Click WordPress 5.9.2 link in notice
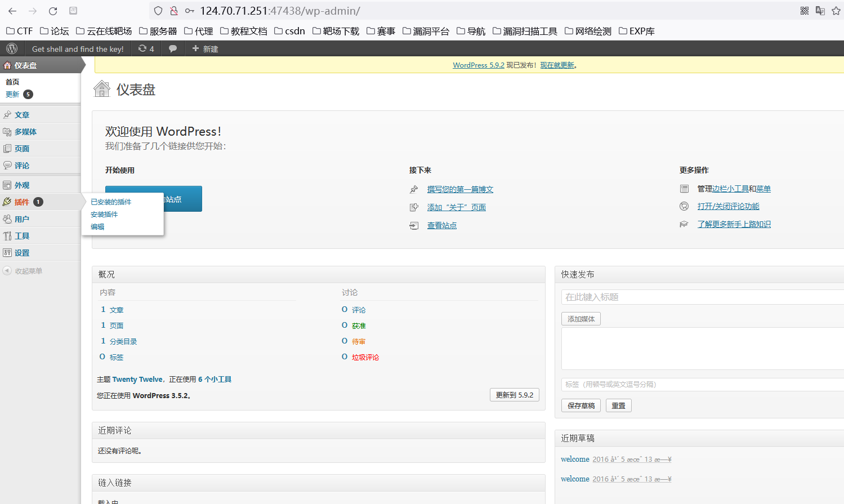844x504 pixels. (479, 65)
